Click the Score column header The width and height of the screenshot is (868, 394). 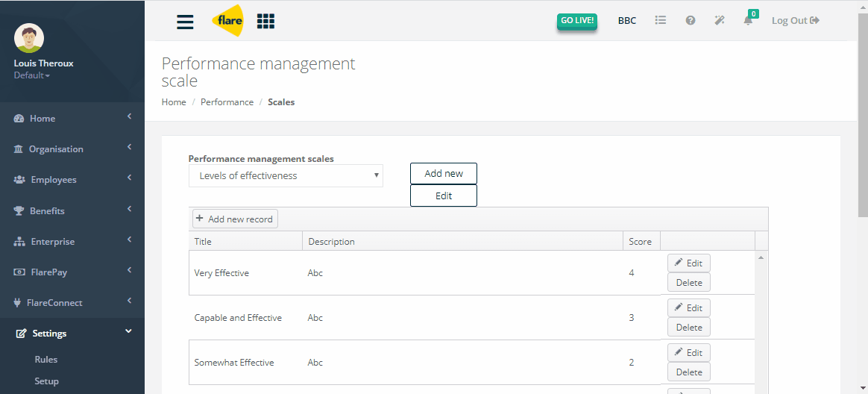coord(641,242)
